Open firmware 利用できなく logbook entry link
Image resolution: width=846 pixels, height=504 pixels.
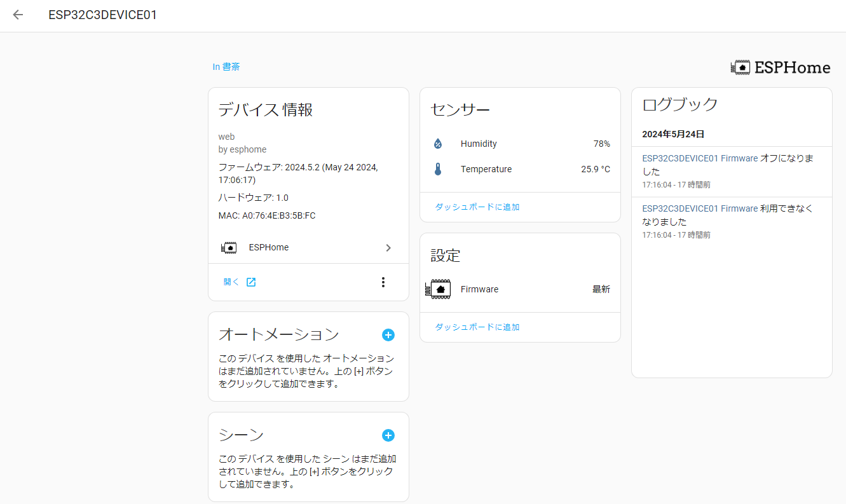[x=700, y=208]
